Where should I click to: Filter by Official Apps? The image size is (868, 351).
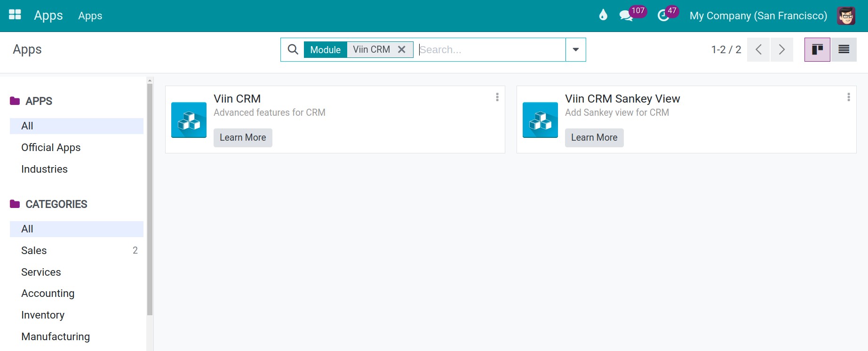coord(77,147)
